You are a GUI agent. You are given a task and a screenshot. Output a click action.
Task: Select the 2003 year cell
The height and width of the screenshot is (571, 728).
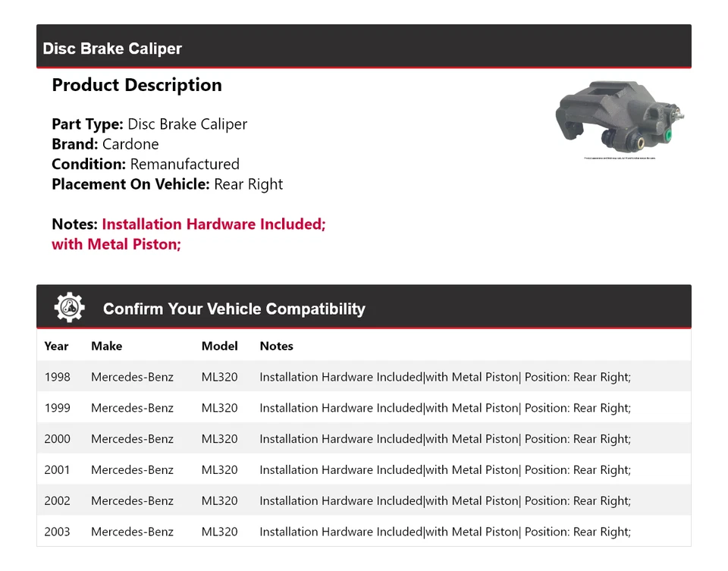coord(57,532)
